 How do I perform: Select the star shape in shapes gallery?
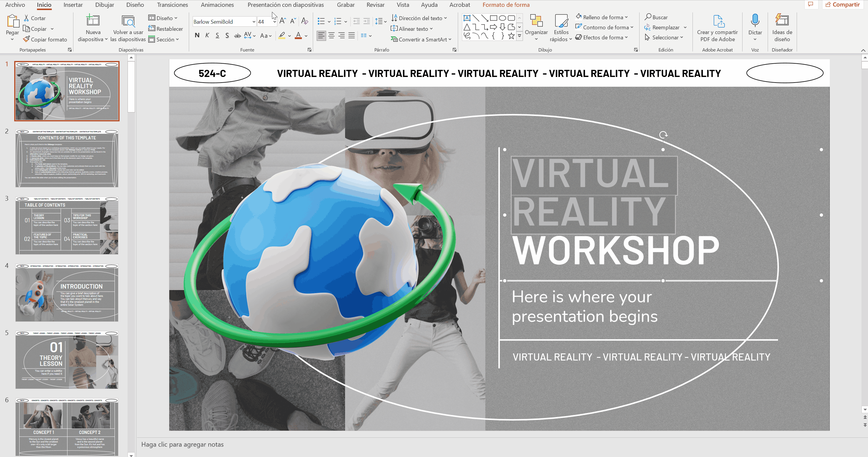[x=511, y=36]
